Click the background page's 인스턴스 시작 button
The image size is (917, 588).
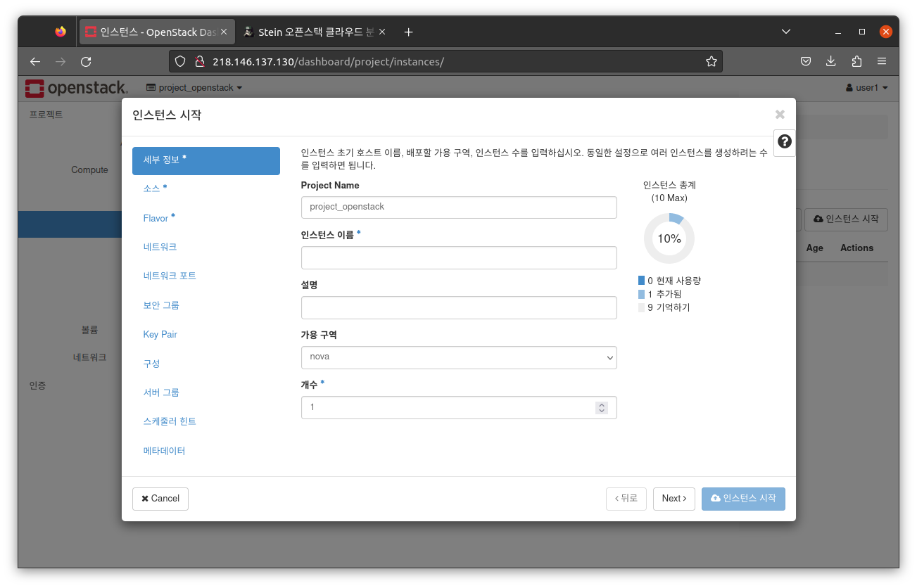tap(846, 219)
